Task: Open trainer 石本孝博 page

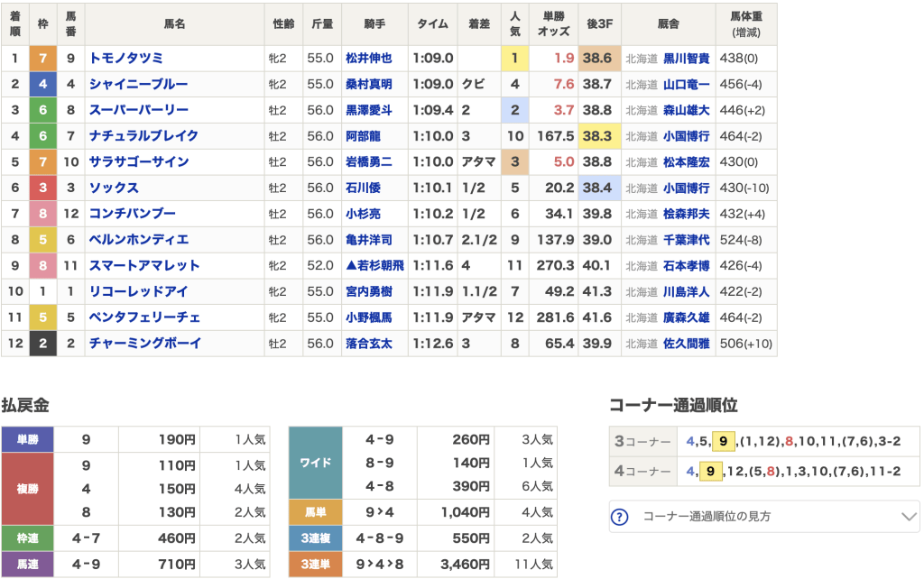Action: click(687, 266)
